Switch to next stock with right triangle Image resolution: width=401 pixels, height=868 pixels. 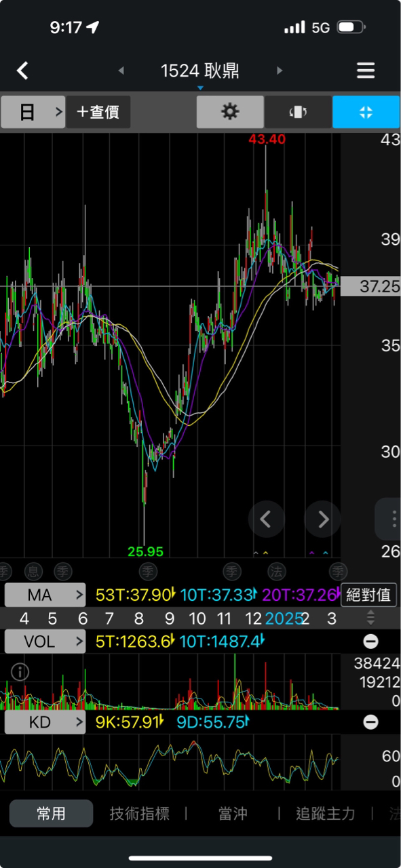click(x=280, y=71)
